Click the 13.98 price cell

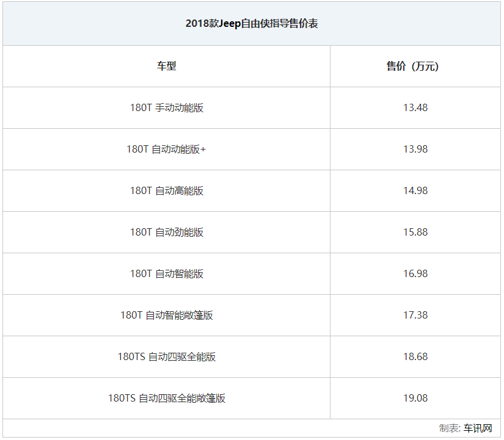pos(415,149)
